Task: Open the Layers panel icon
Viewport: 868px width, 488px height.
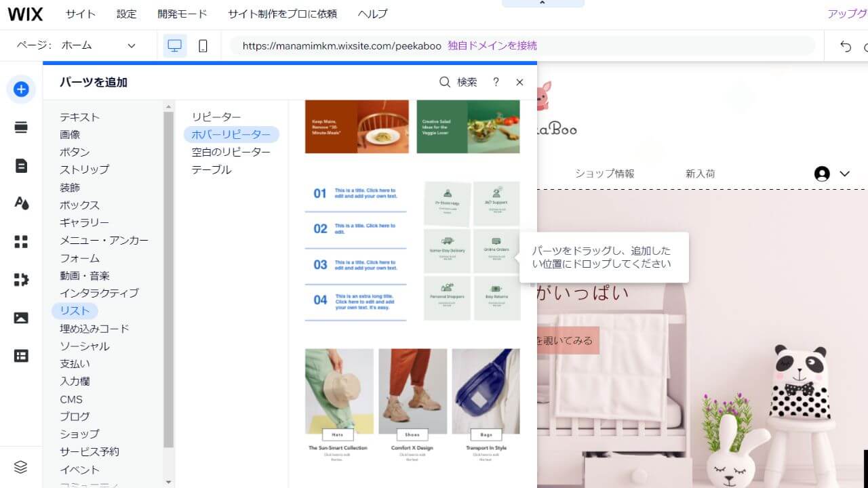Action: [x=20, y=467]
